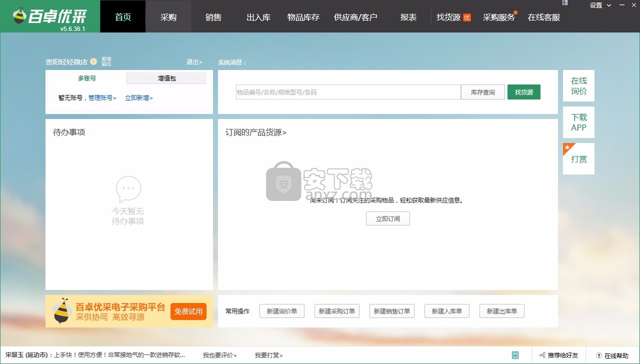This screenshot has width=640, height=364.
Task: Open the 订阅的产品货源> heading link
Action: point(256,132)
